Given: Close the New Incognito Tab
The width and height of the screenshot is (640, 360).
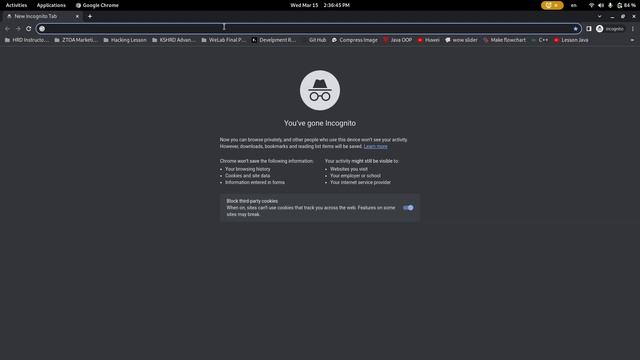Looking at the screenshot, I should [77, 16].
